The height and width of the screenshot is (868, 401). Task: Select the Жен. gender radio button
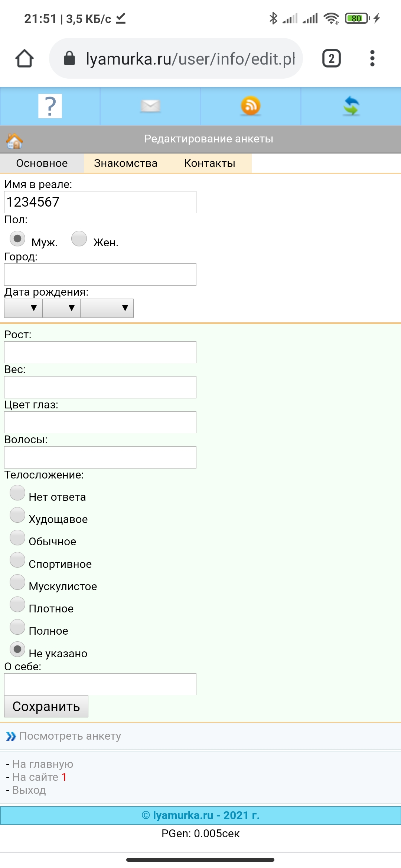pyautogui.click(x=79, y=239)
